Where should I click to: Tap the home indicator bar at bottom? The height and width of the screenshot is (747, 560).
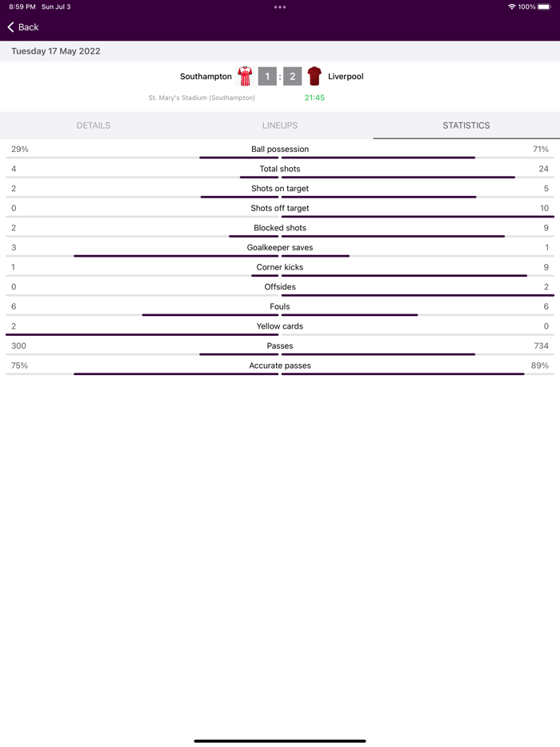[x=280, y=740]
